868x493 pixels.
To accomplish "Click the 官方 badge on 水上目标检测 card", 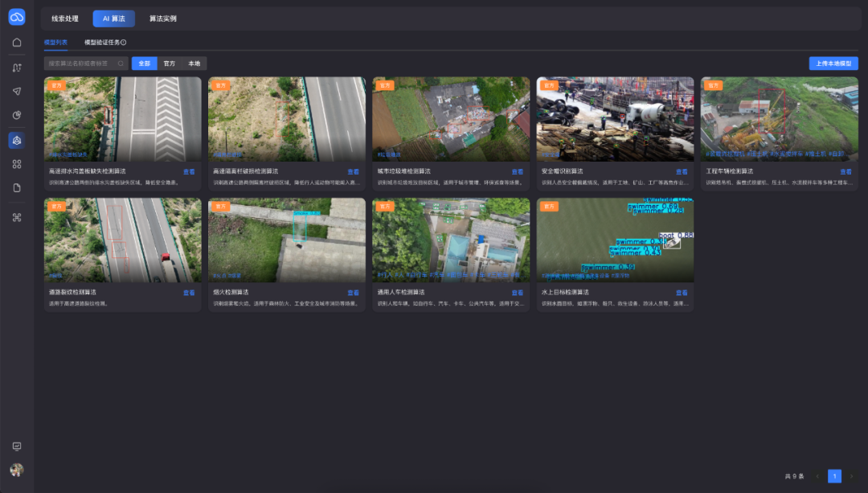I will (x=549, y=206).
